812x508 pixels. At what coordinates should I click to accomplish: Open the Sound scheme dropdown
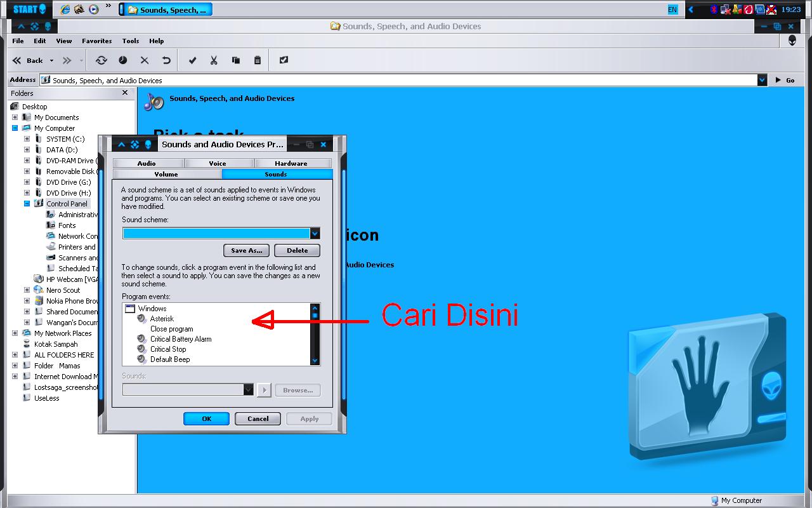(x=315, y=233)
